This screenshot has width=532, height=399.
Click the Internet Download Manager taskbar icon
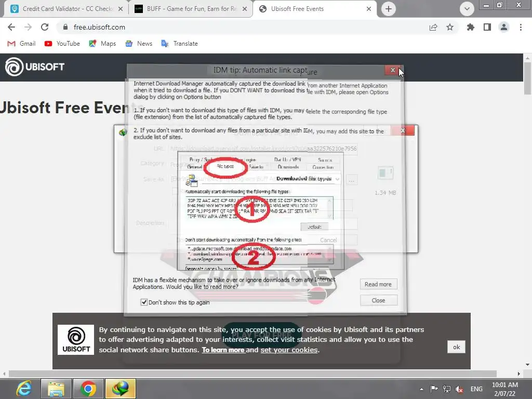[x=121, y=389]
